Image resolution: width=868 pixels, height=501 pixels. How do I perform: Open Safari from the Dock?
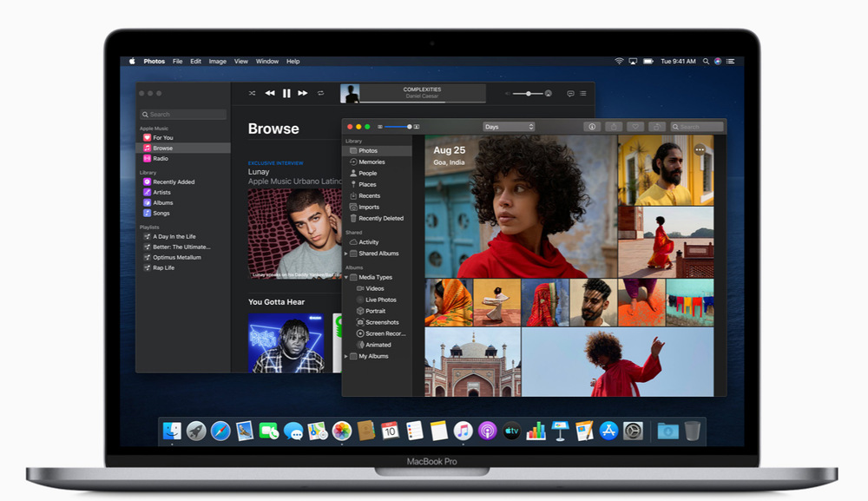coord(220,431)
